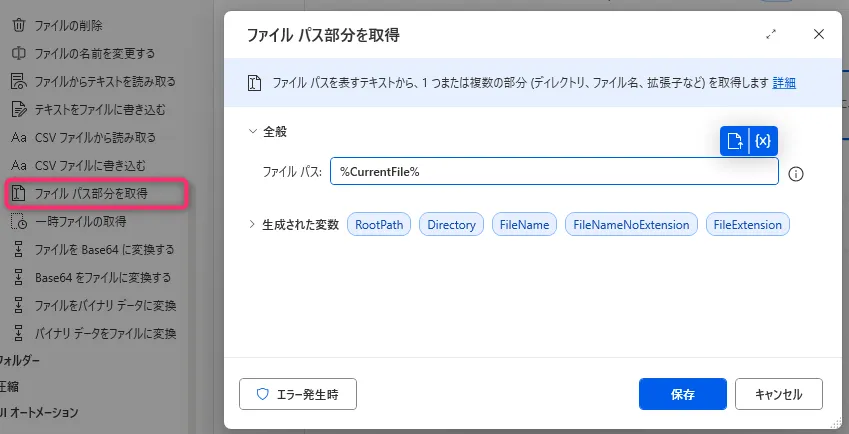Click the info icon beside ファイル パス field
The width and height of the screenshot is (849, 434).
click(x=797, y=173)
